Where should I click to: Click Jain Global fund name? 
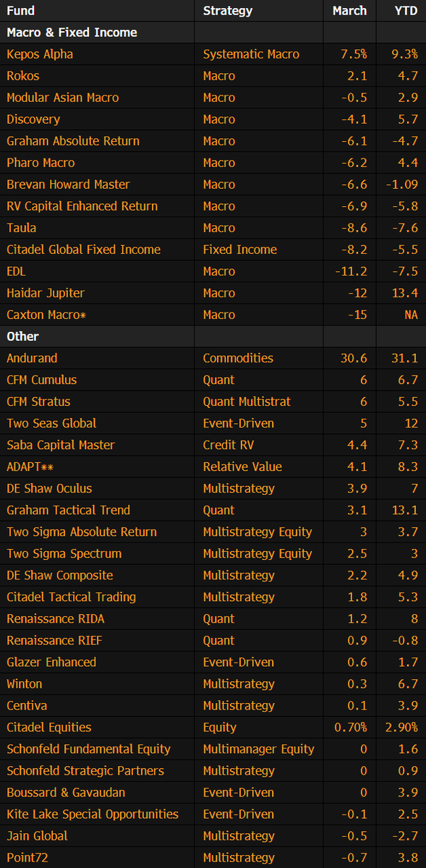pyautogui.click(x=37, y=835)
